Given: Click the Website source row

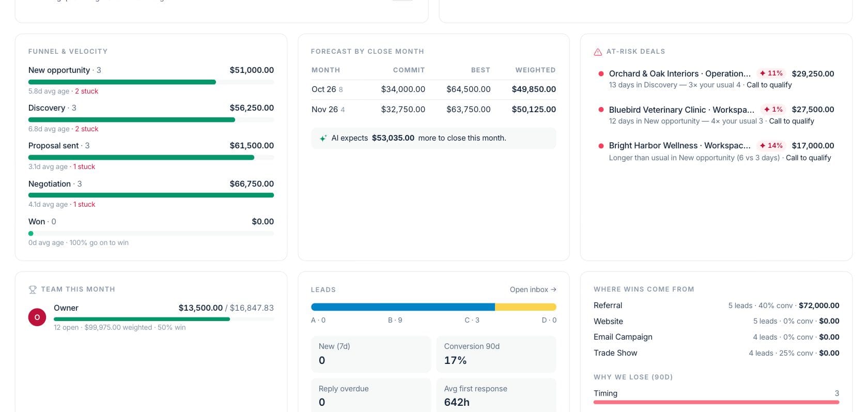Looking at the screenshot, I should [x=716, y=321].
